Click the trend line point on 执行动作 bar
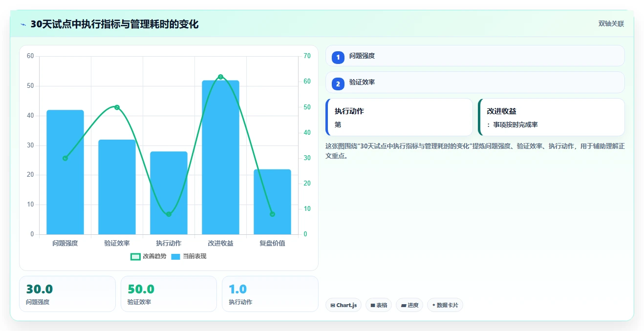This screenshot has height=331, width=644. click(x=169, y=214)
